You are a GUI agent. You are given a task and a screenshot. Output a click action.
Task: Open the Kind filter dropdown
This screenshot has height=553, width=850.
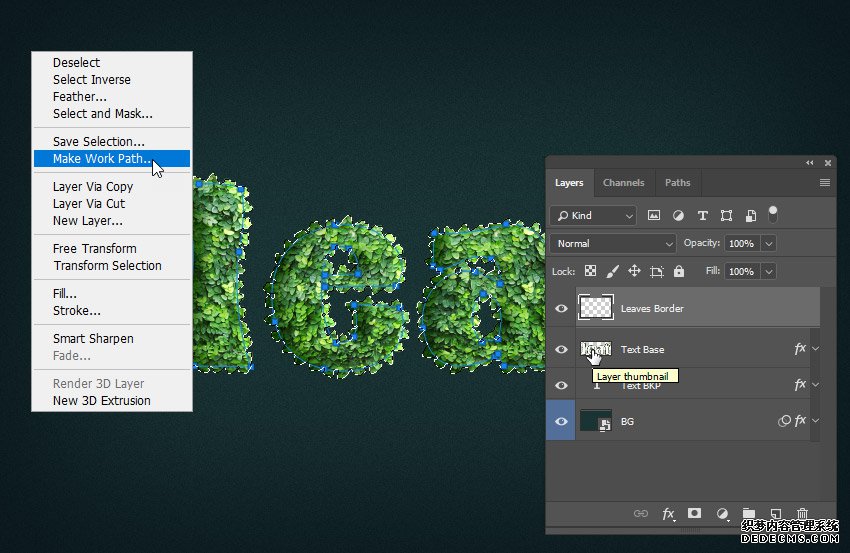coord(593,216)
